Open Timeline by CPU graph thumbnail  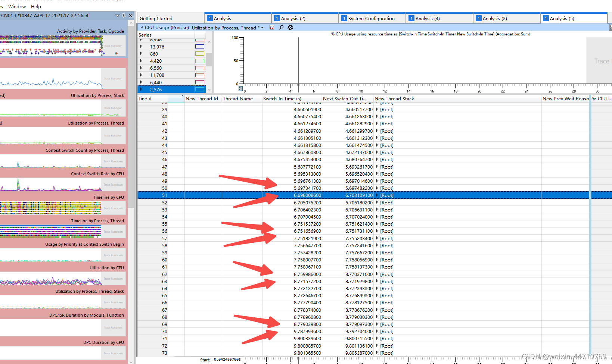[x=63, y=208]
